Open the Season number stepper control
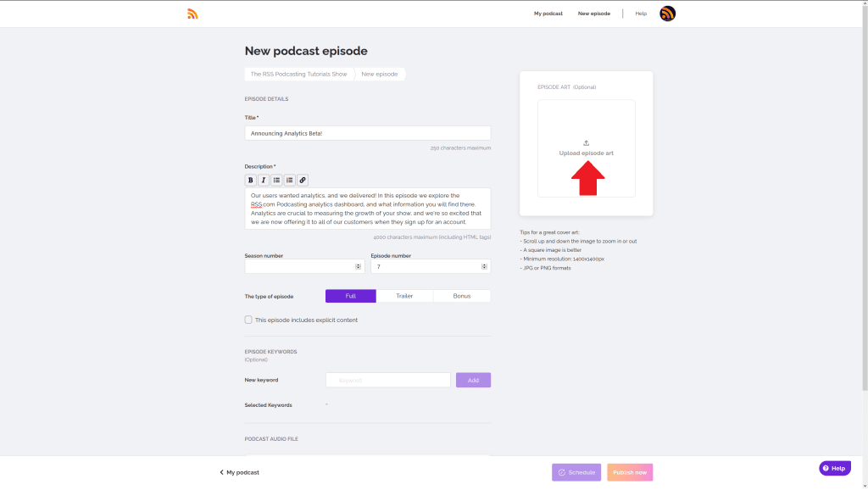 [x=358, y=265]
